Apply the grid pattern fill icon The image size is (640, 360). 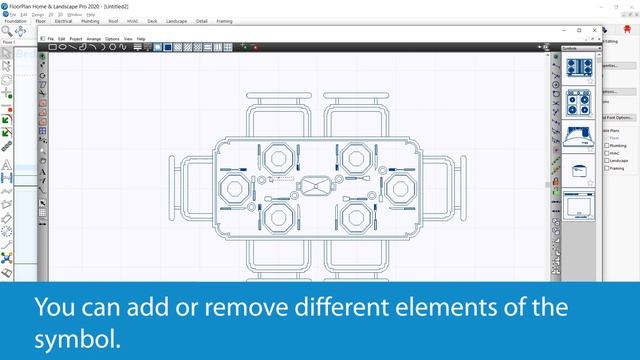(228, 47)
